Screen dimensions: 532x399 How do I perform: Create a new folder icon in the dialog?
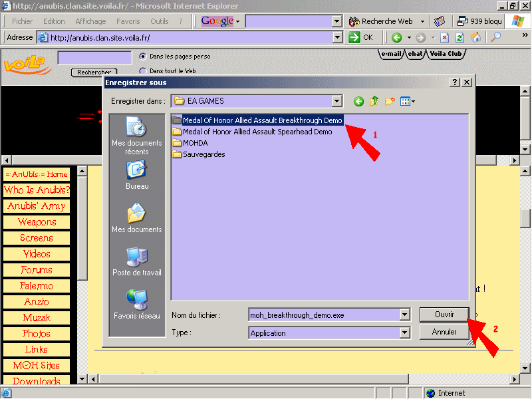pos(390,101)
